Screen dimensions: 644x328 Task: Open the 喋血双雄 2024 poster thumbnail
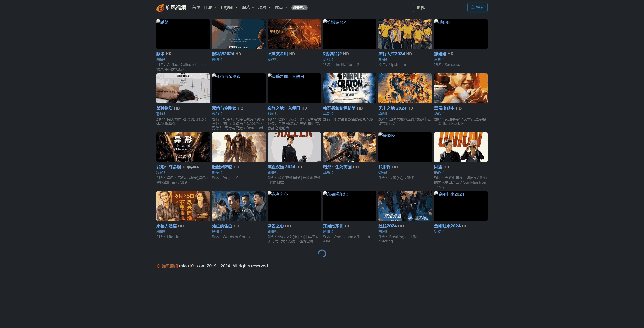click(294, 147)
